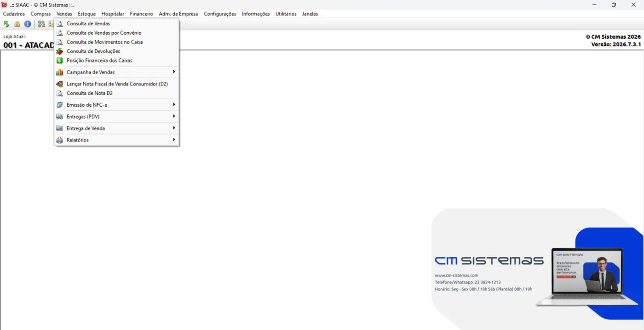
Task: Choose Lançar Nota Fiscal de Venda Consumidor
Action: click(116, 84)
